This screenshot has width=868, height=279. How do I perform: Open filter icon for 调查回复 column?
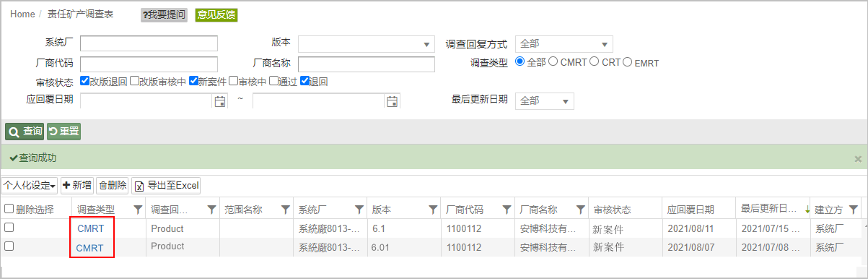pyautogui.click(x=211, y=210)
